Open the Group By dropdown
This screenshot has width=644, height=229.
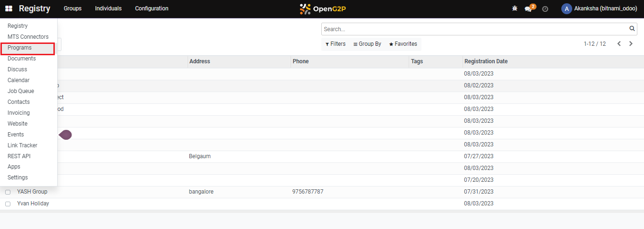367,44
